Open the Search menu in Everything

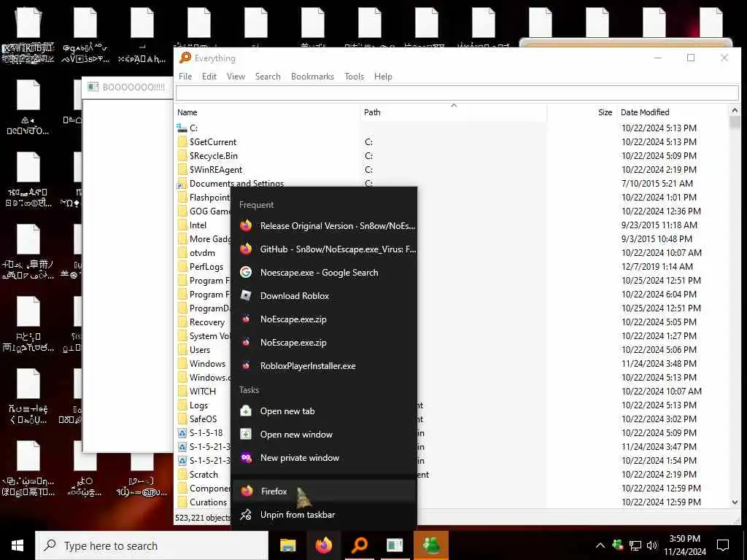pos(268,76)
